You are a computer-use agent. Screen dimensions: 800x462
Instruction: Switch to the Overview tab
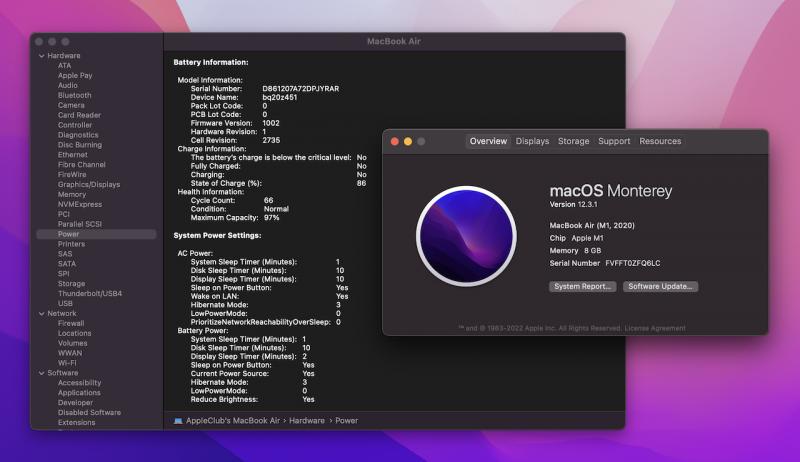[488, 141]
